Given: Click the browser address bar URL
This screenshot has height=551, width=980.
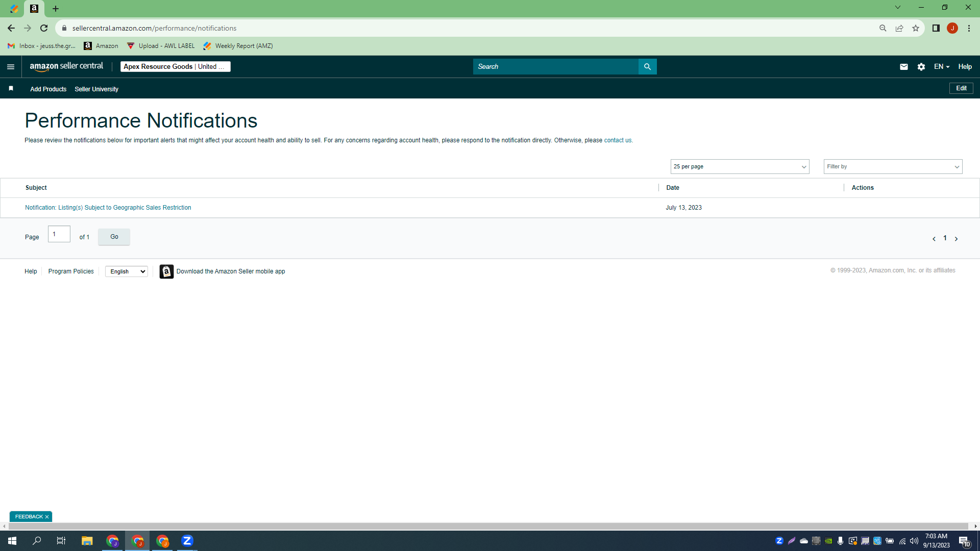Looking at the screenshot, I should click(x=154, y=28).
